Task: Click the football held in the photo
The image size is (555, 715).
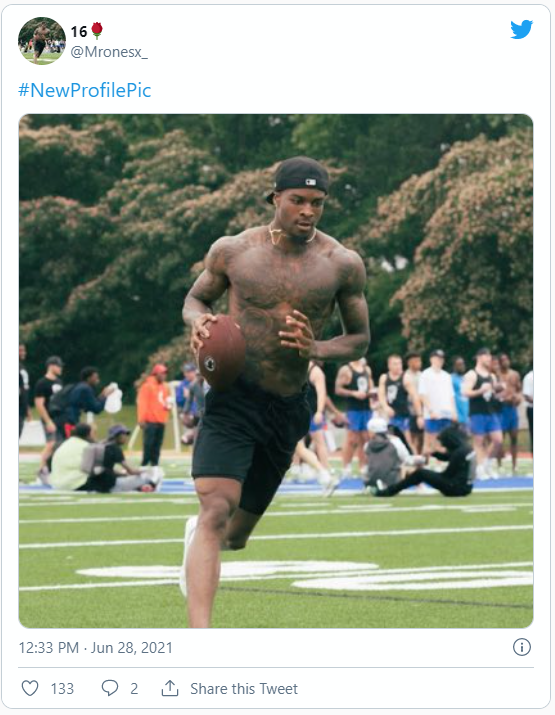Action: (x=222, y=352)
